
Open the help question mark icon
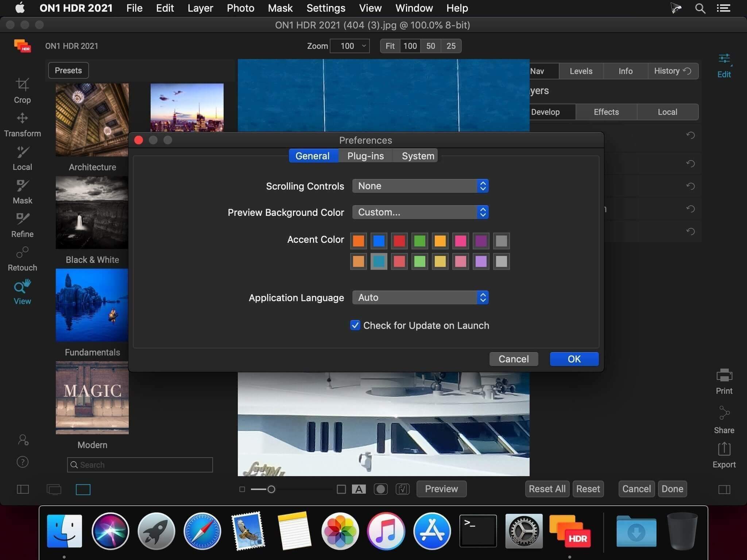(23, 462)
